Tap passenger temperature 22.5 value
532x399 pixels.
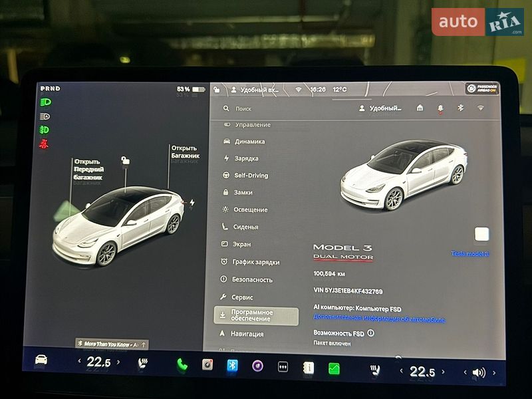pos(422,372)
